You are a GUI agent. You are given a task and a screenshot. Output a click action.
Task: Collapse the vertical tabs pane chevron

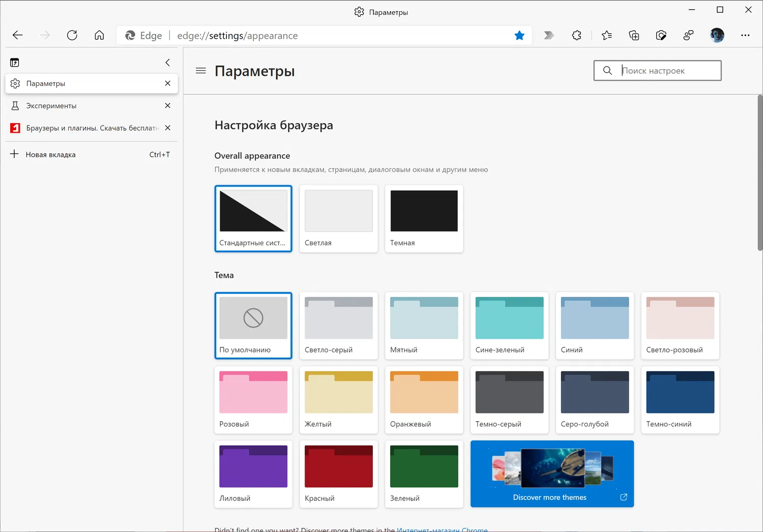click(167, 63)
